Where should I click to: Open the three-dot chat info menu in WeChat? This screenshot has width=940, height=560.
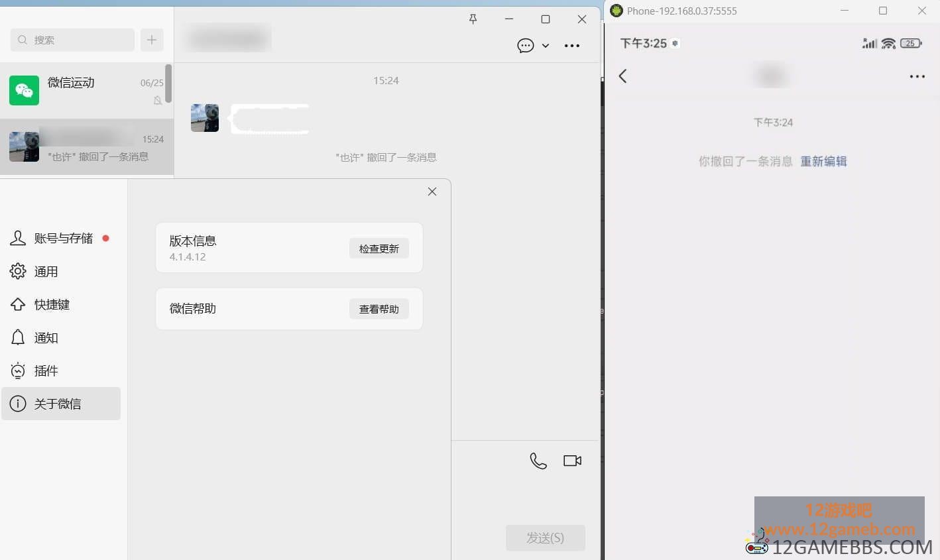572,46
